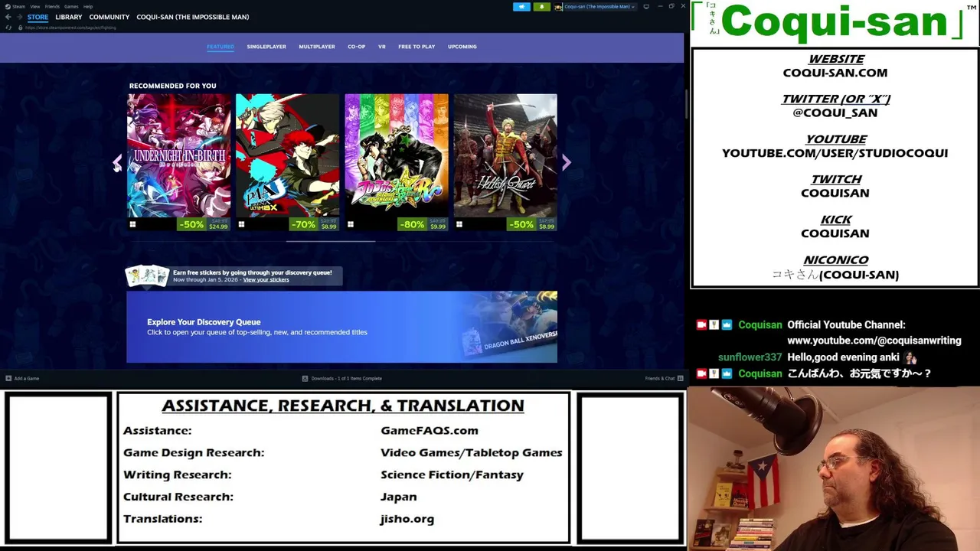Go to the STORE section
This screenshot has width=980, height=551.
pos(38,17)
